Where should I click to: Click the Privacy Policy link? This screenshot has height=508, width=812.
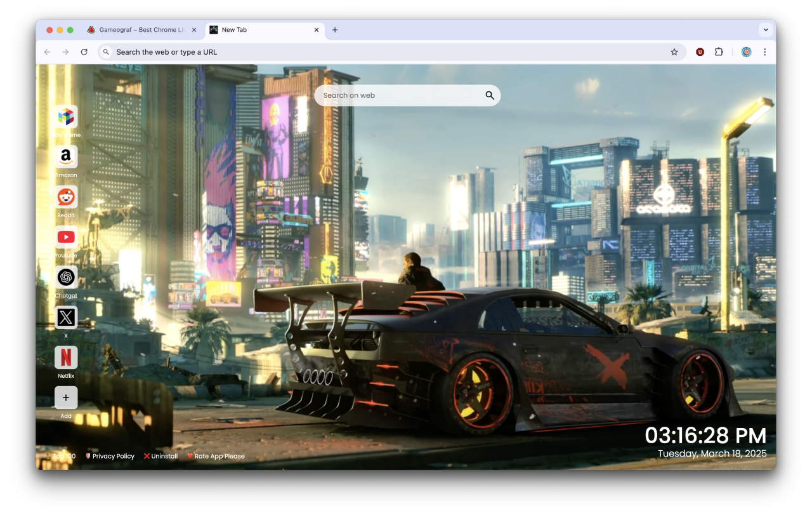coord(112,456)
